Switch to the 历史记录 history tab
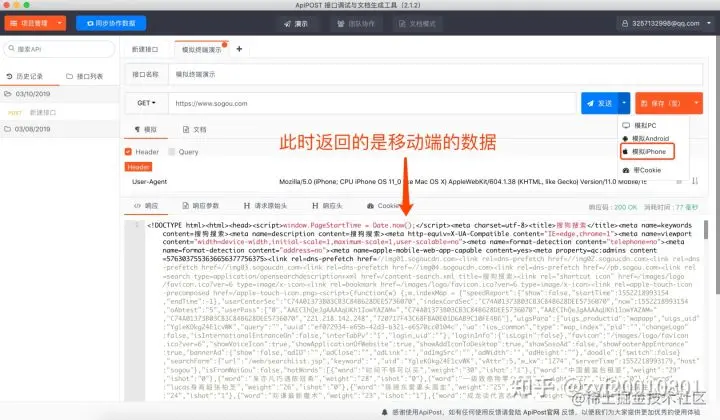Image resolution: width=720 pixels, height=420 pixels. click(30, 76)
